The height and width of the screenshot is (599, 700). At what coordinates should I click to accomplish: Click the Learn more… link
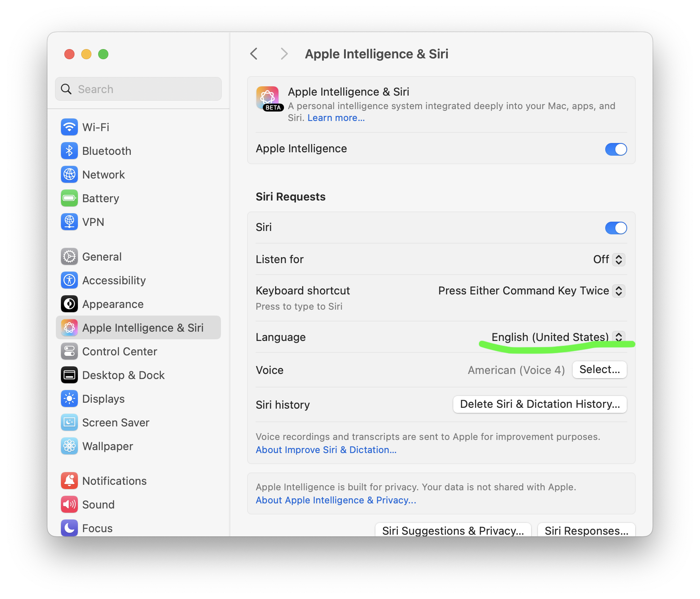tap(336, 118)
